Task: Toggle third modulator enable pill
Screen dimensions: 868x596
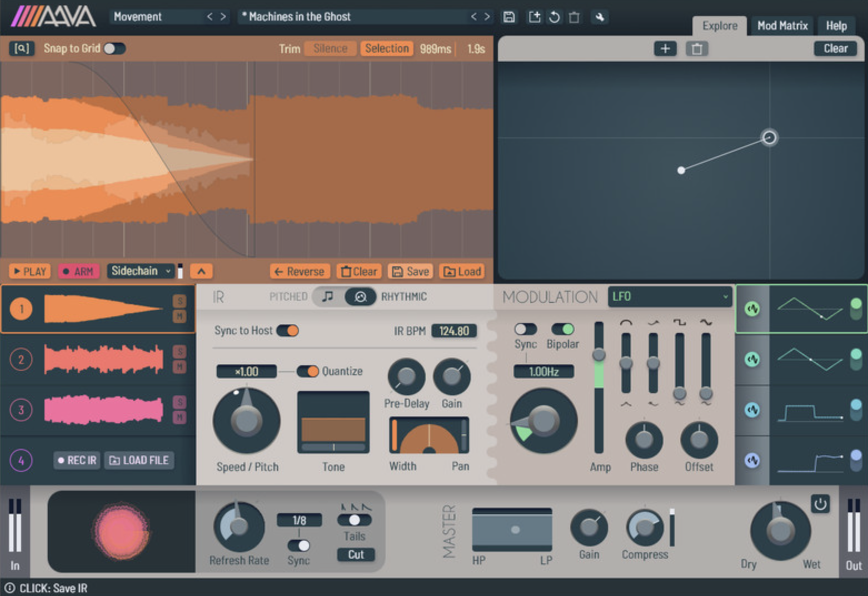Action: tap(856, 410)
